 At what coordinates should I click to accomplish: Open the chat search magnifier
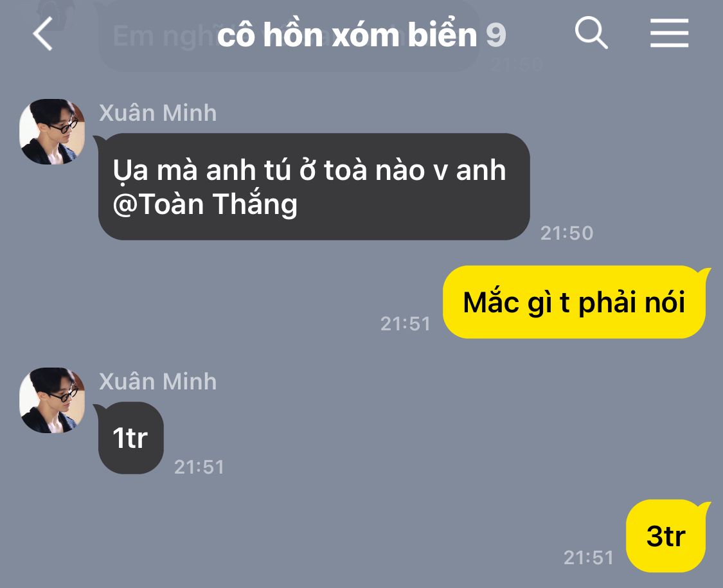pos(591,32)
